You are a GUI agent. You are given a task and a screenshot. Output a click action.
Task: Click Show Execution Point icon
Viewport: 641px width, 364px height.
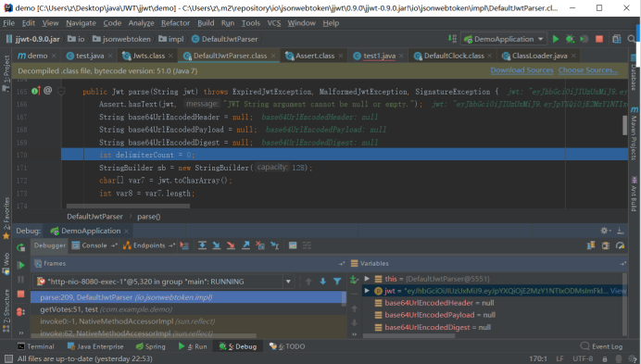pos(184,245)
